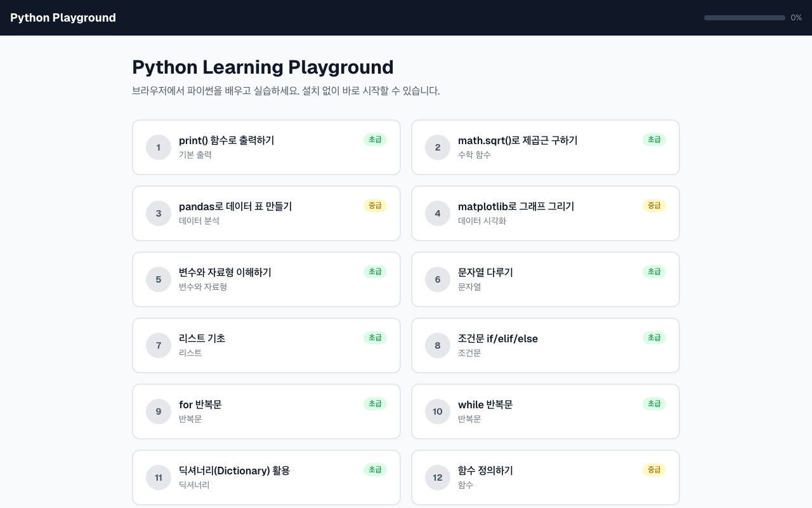The width and height of the screenshot is (812, 508).
Task: Click the 중급 badge on pandas card
Action: click(x=376, y=206)
